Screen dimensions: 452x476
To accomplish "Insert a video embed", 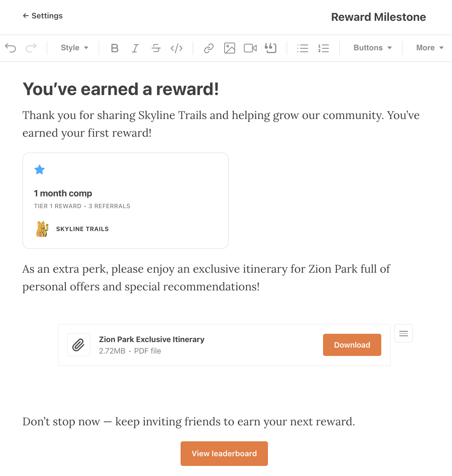I will 250,48.
